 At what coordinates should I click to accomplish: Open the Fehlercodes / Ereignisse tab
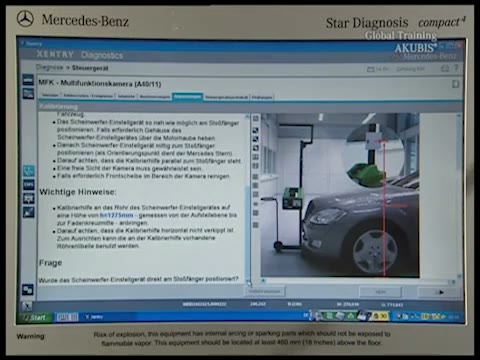click(x=88, y=96)
